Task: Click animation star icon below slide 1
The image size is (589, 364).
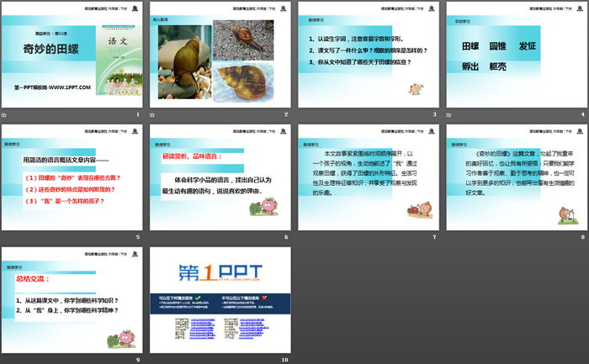Action: pyautogui.click(x=3, y=114)
